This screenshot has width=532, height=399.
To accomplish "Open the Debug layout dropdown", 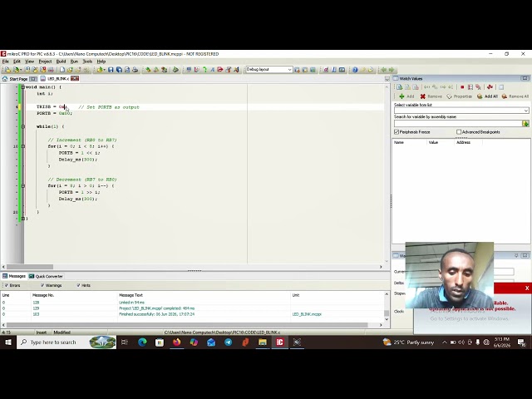I will (289, 70).
